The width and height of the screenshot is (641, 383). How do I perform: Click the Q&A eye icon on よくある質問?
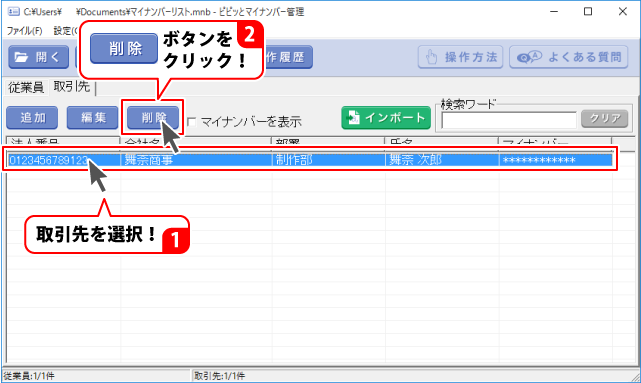pos(529,57)
